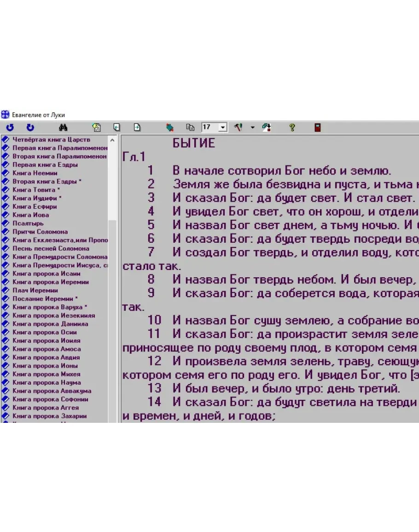Image resolution: width=419 pixels, height=532 pixels.
Task: Open Притчи Соломона book
Action: 40,232
